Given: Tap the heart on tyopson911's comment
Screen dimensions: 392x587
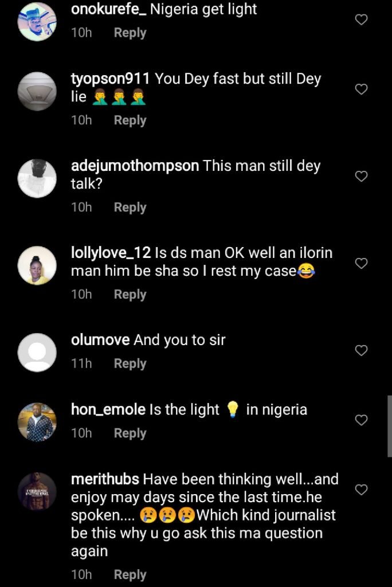Looking at the screenshot, I should pos(361,89).
